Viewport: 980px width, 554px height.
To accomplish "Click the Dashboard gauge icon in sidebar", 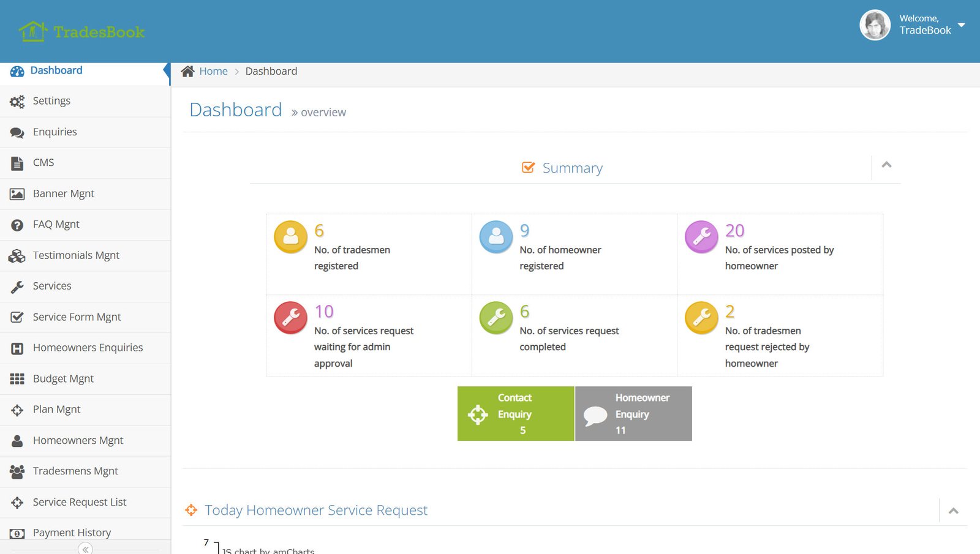I will click(x=17, y=72).
